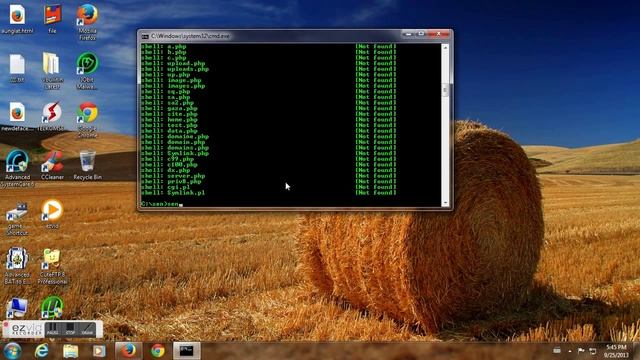Select the newdeface html file icon

17,116
